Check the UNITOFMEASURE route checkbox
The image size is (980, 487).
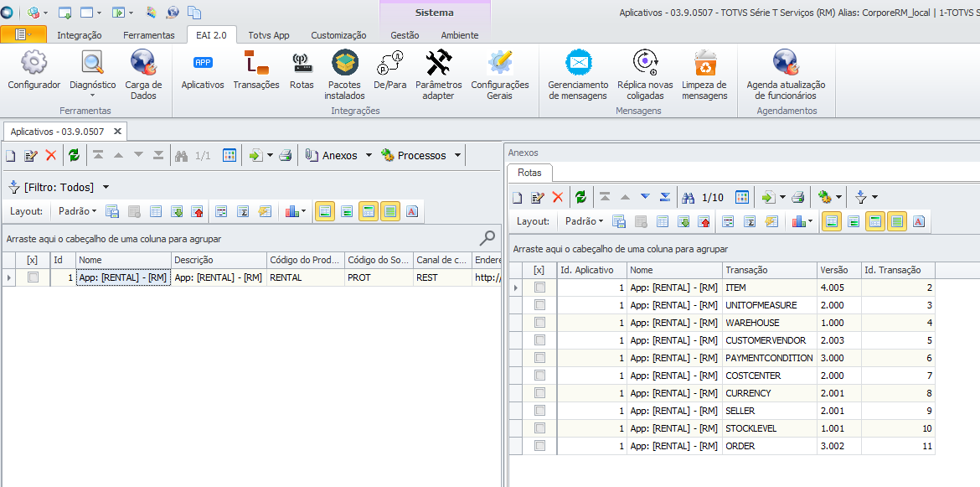tap(540, 305)
